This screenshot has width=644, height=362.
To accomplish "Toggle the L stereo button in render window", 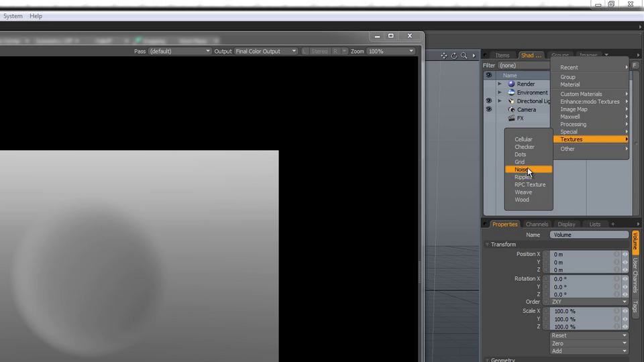I will 305,52.
